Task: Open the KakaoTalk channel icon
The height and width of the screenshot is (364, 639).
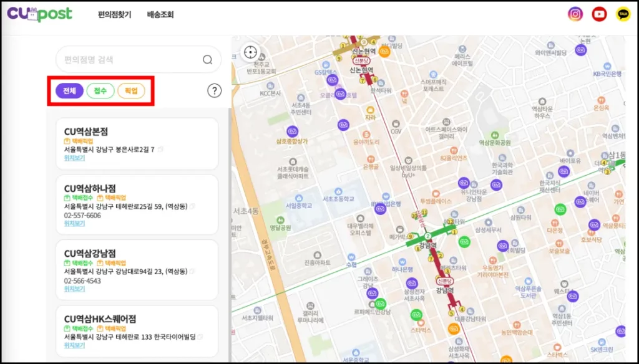Action: 622,13
